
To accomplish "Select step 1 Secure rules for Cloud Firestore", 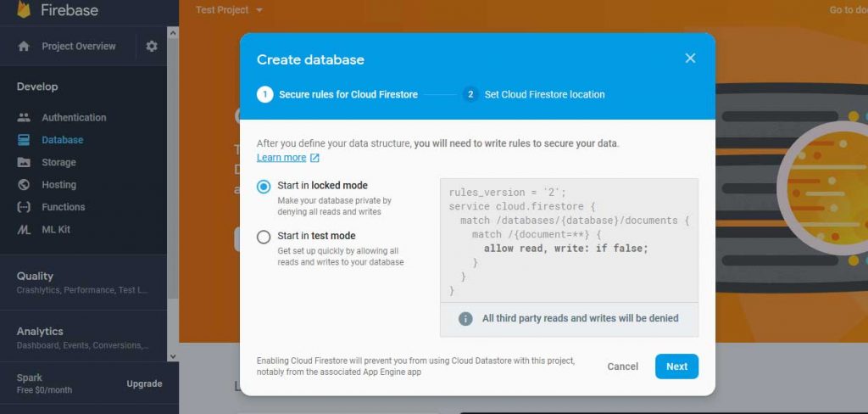I will pos(337,95).
